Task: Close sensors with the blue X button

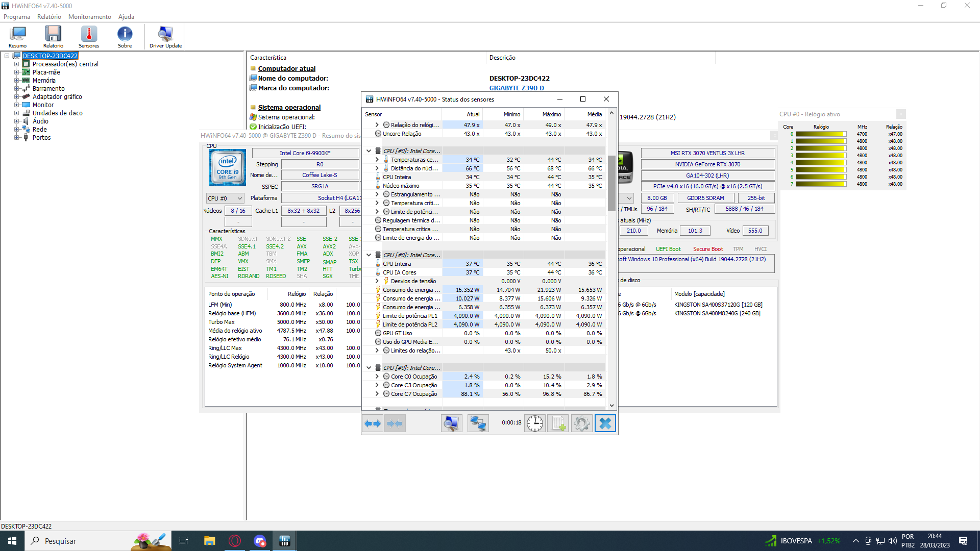Action: 605,423
